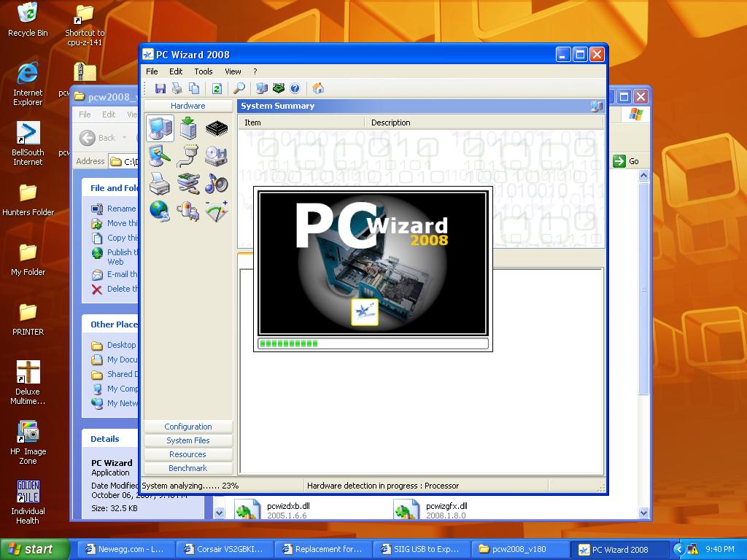Open the View menu in PC Wizard
This screenshot has width=747, height=560.
tap(233, 71)
